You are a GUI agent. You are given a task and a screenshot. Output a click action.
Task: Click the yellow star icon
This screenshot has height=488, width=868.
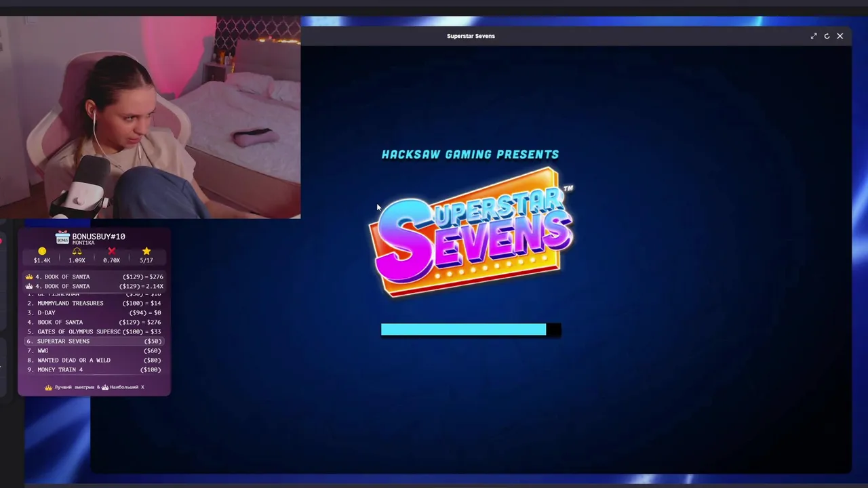[146, 251]
